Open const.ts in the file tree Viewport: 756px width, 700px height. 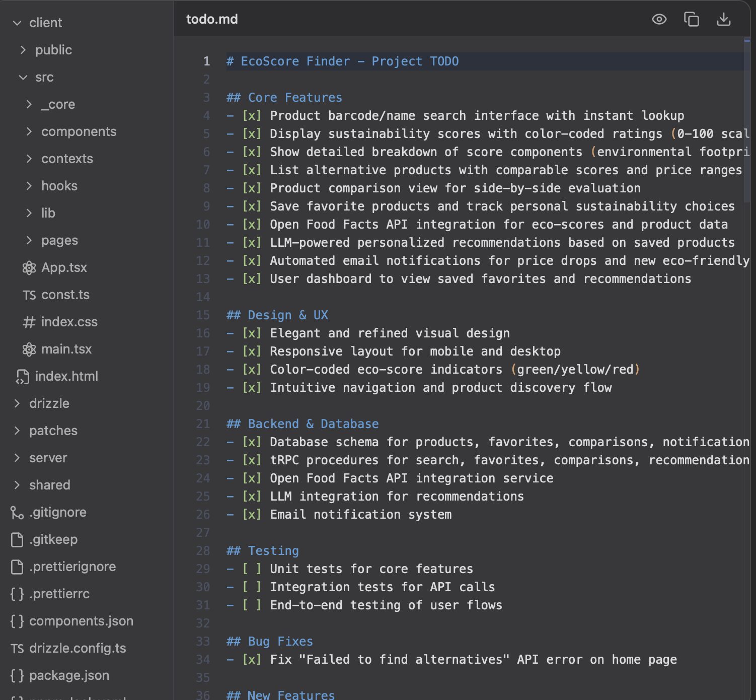coord(65,295)
